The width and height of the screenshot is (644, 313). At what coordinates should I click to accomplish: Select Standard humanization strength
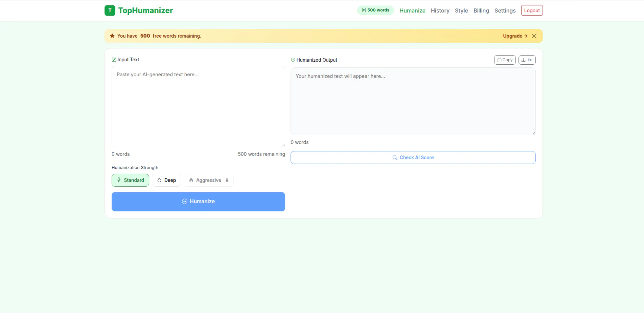pyautogui.click(x=130, y=180)
